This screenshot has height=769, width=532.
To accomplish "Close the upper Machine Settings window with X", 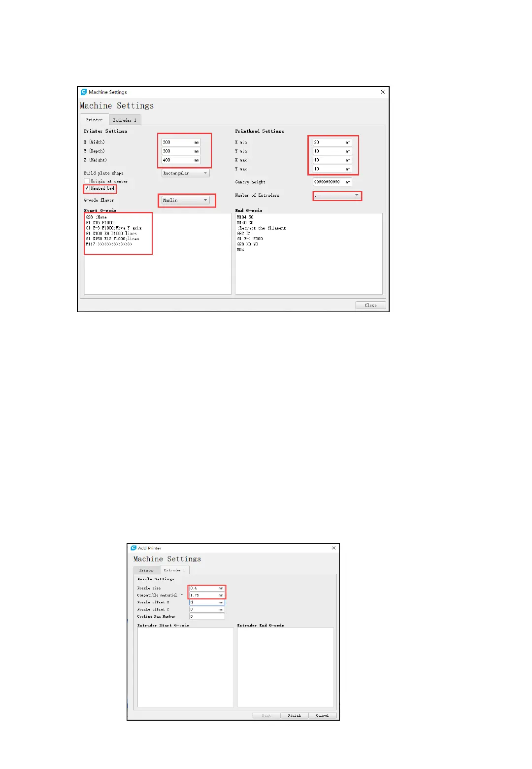I will click(383, 92).
